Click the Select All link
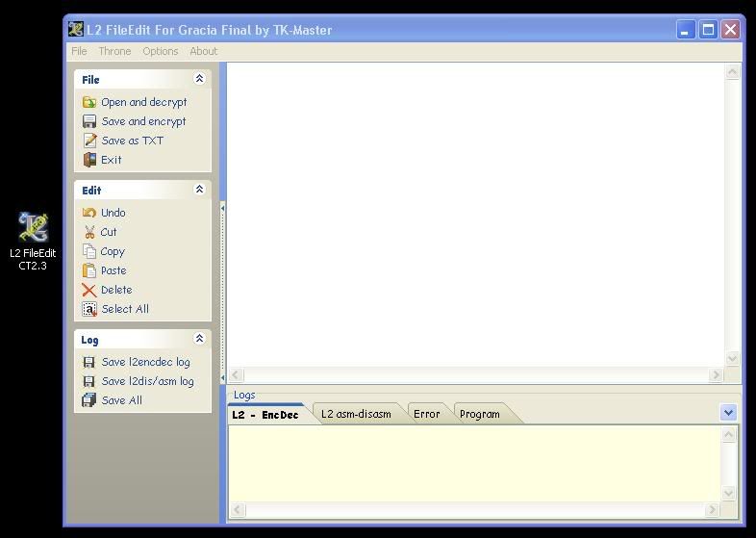The image size is (756, 538). pos(125,309)
